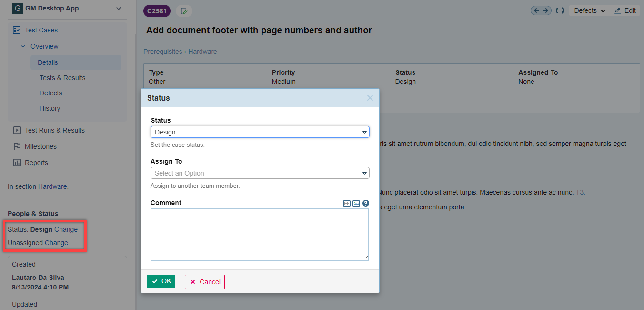644x310 pixels.
Task: Click the insert table icon above Comment
Action: point(347,203)
